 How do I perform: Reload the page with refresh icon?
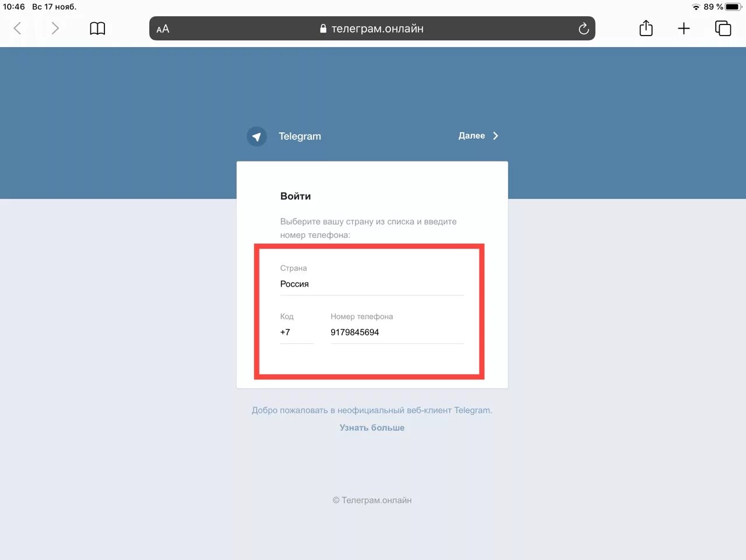[x=583, y=29]
